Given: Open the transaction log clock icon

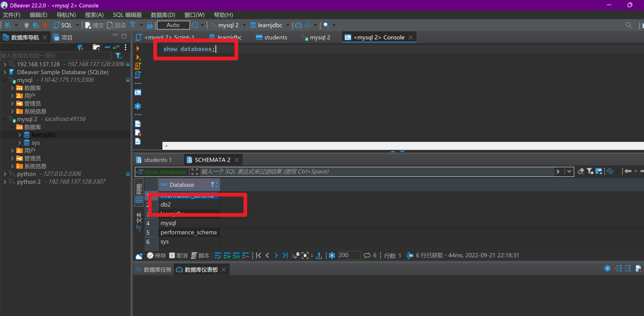Looking at the screenshot, I should (195, 25).
